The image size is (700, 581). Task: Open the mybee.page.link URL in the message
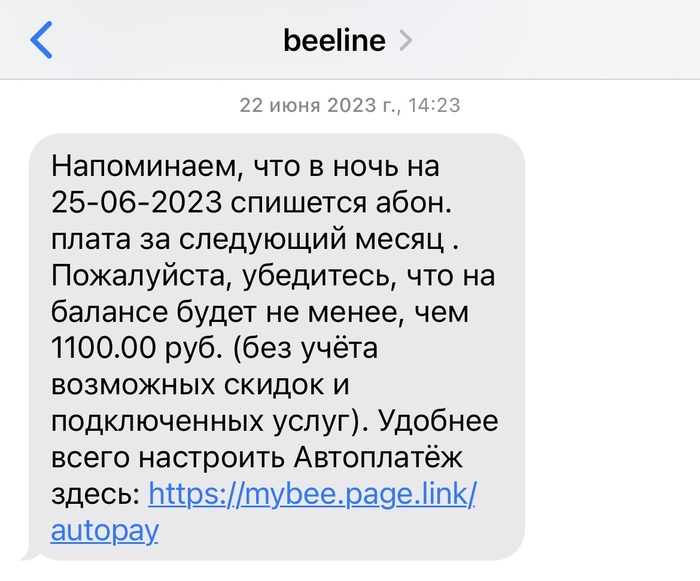(312, 493)
